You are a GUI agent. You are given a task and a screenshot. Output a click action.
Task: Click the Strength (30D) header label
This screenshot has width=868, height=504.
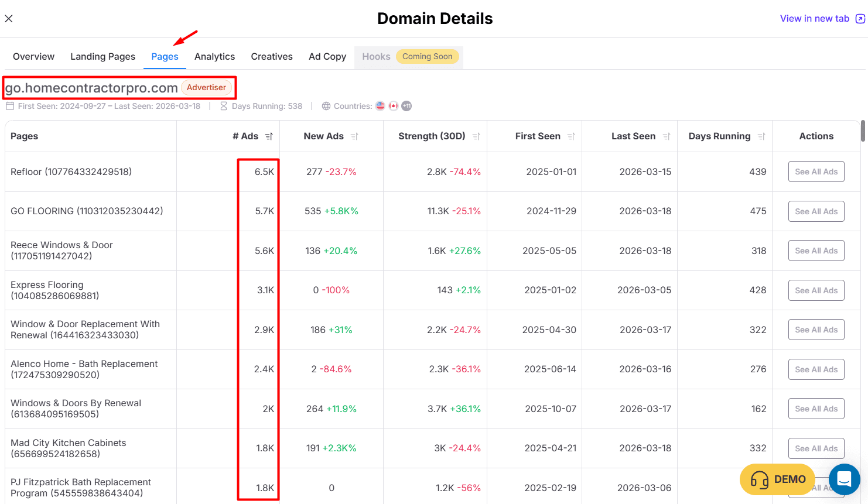point(432,136)
